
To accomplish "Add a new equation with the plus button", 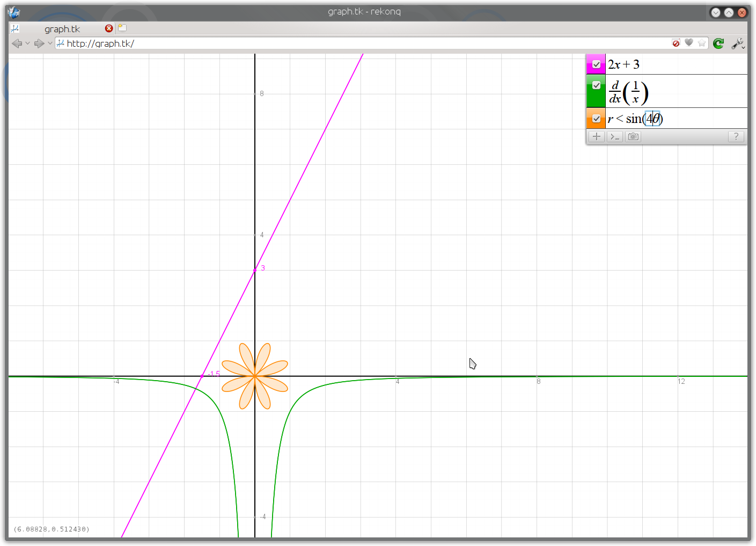I will [596, 136].
